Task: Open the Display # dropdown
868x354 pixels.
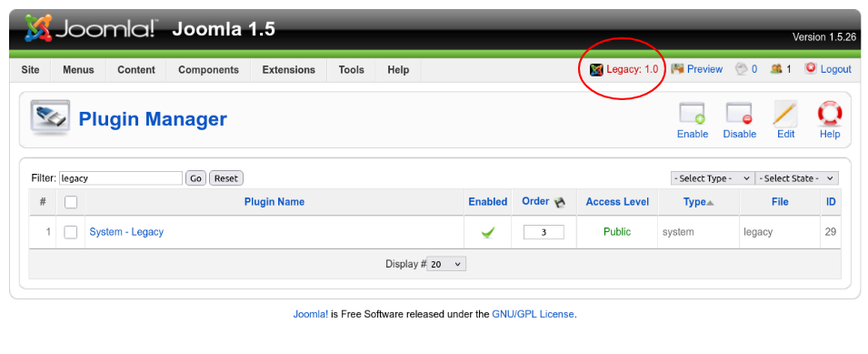Action: [x=447, y=264]
